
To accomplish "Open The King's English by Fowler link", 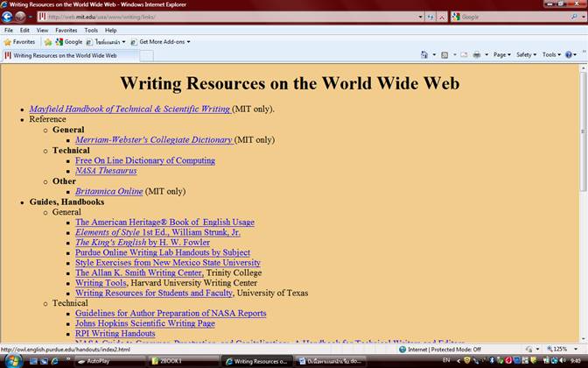I will [x=143, y=242].
